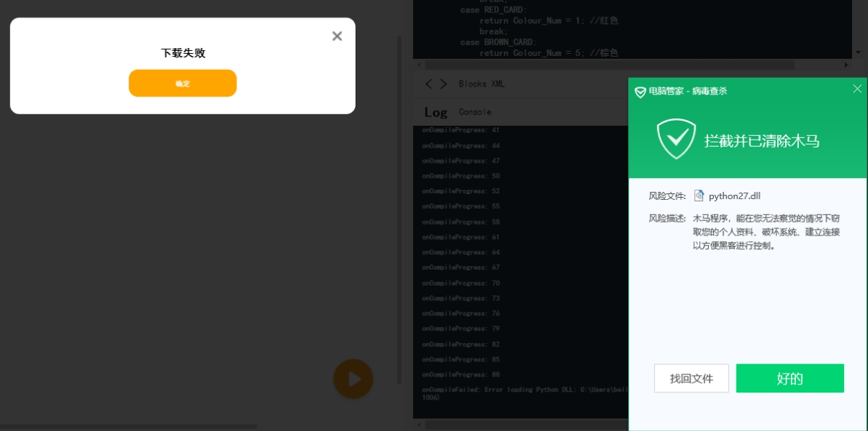Click the right angle bracket arrow
This screenshot has width=868, height=431.
[443, 84]
